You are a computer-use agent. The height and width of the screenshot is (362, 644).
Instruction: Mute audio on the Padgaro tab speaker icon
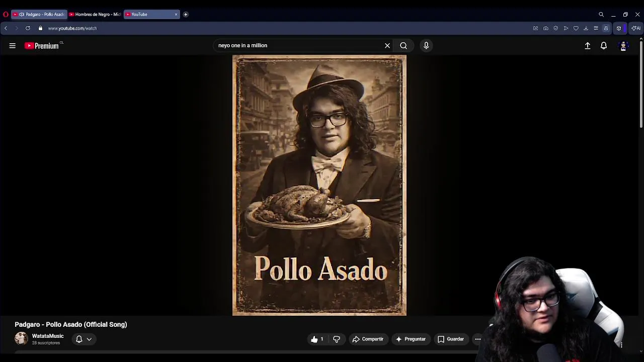(22, 15)
